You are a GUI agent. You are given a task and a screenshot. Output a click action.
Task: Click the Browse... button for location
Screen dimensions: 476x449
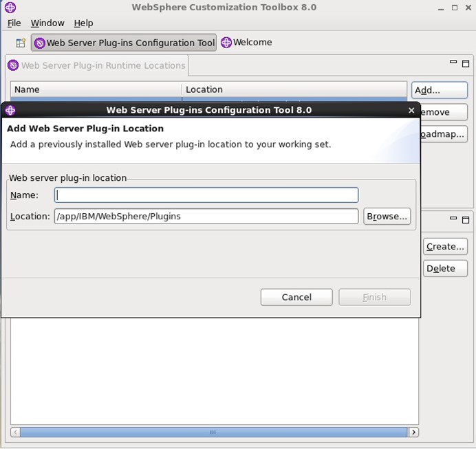[387, 217]
